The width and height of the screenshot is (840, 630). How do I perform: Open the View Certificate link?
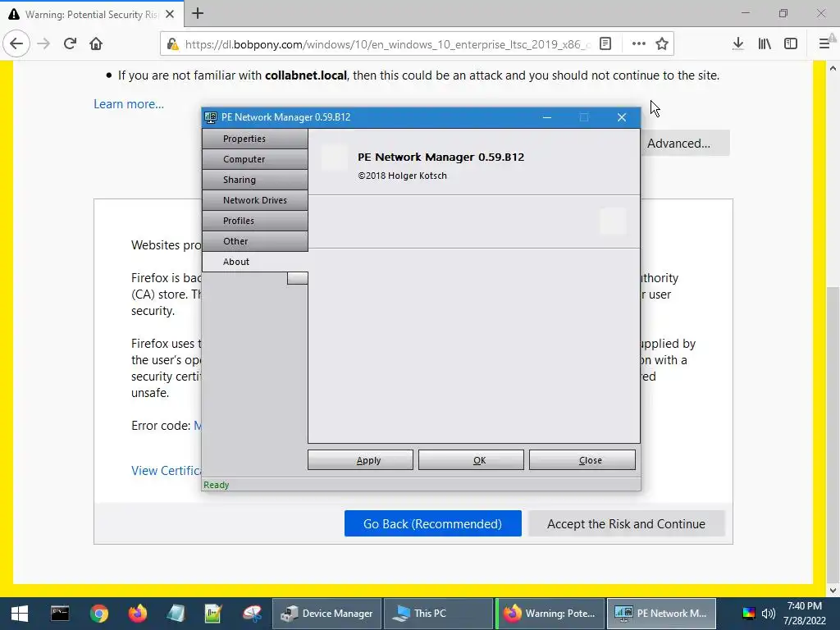[166, 470]
